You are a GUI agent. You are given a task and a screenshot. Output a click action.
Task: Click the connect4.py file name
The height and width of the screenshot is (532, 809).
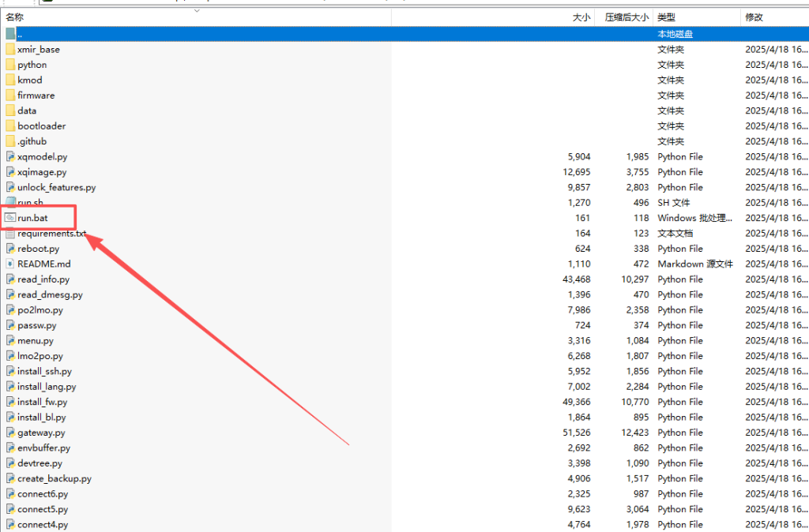[43, 524]
